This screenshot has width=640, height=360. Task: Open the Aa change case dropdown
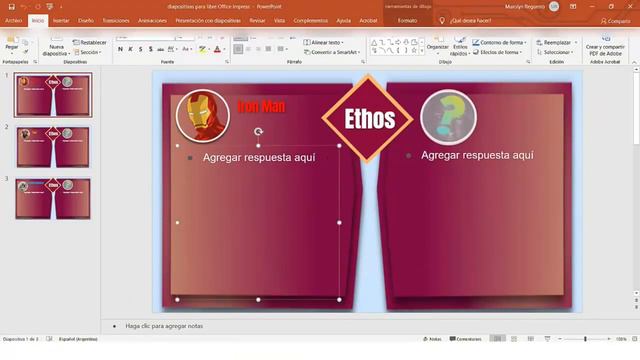click(187, 49)
